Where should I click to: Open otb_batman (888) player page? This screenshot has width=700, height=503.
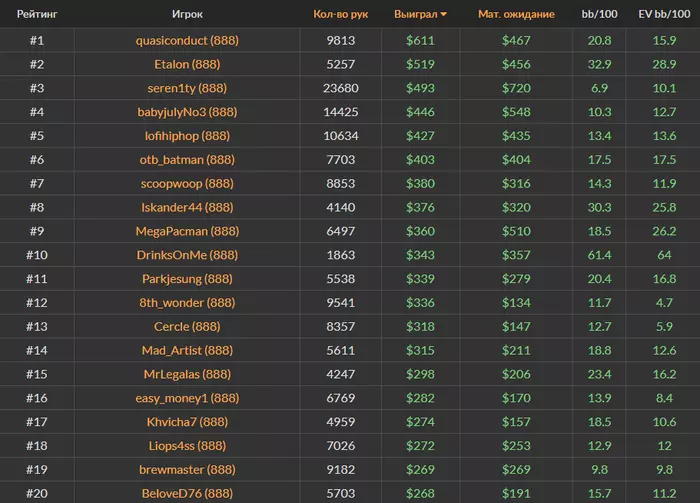click(187, 160)
